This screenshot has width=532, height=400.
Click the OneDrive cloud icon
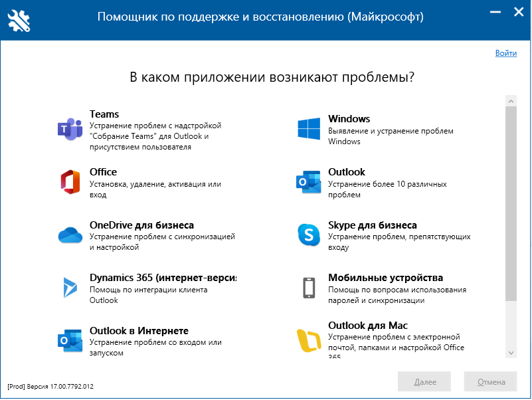click(70, 235)
